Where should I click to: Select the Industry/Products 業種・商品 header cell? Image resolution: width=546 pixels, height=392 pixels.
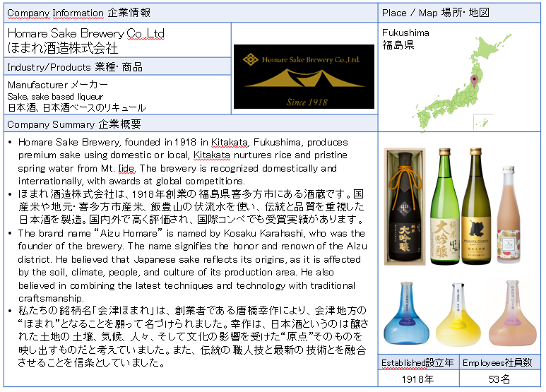pyautogui.click(x=74, y=67)
